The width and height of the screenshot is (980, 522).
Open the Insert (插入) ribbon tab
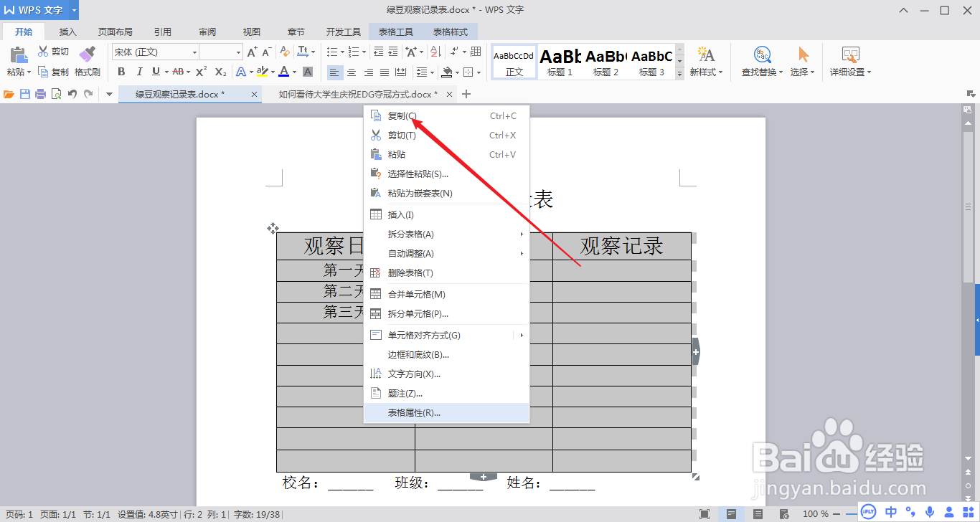[68, 32]
